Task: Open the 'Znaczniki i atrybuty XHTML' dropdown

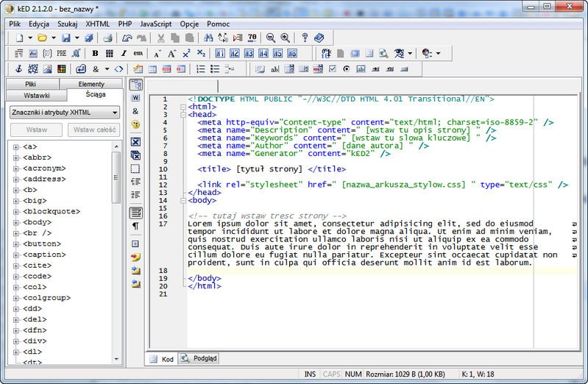Action: [65, 113]
